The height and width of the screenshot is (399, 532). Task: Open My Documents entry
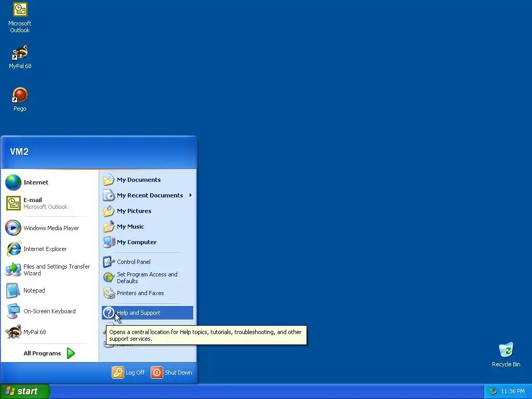pos(148,180)
